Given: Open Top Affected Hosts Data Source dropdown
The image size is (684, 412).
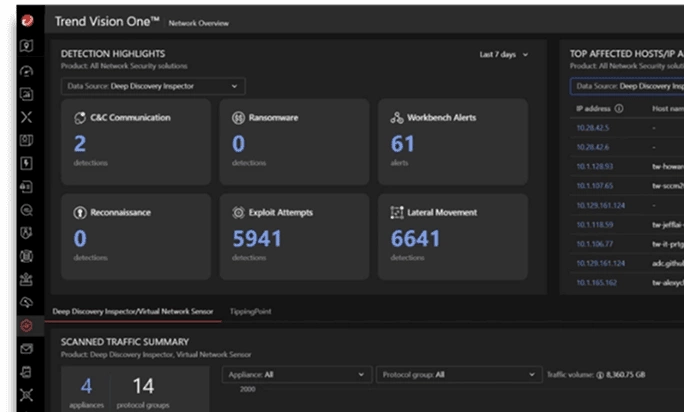Looking at the screenshot, I should 627,86.
